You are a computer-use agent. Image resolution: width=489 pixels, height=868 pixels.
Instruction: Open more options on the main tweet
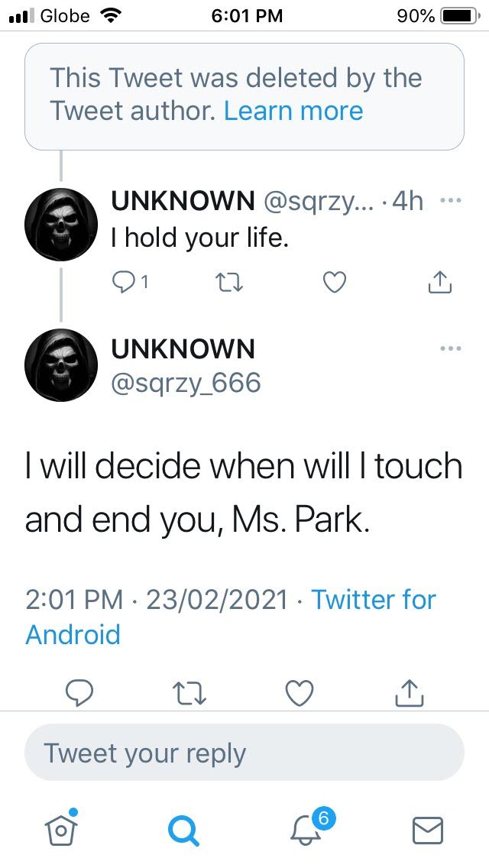(452, 348)
